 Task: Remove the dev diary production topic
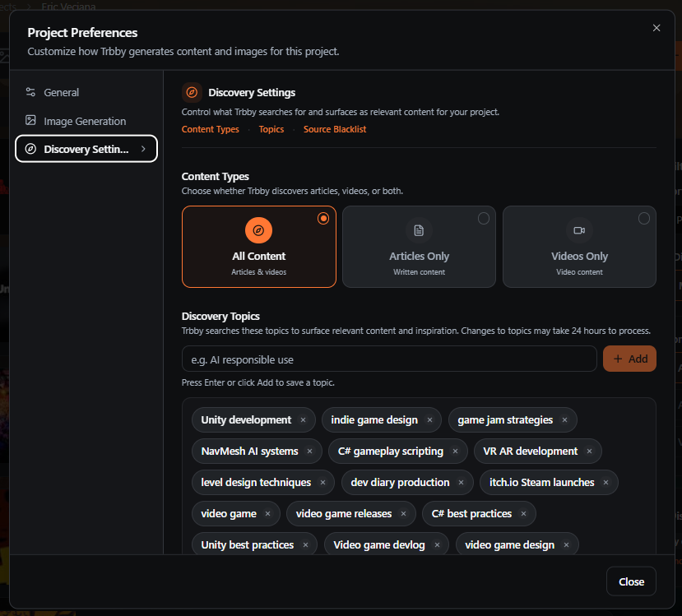tap(461, 483)
